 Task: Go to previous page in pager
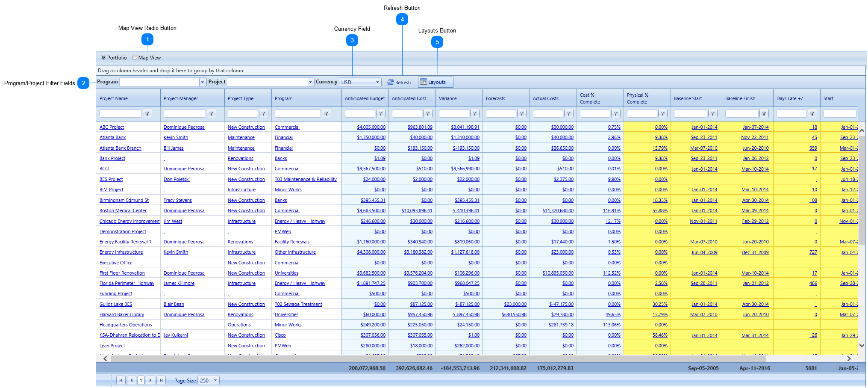[132, 380]
